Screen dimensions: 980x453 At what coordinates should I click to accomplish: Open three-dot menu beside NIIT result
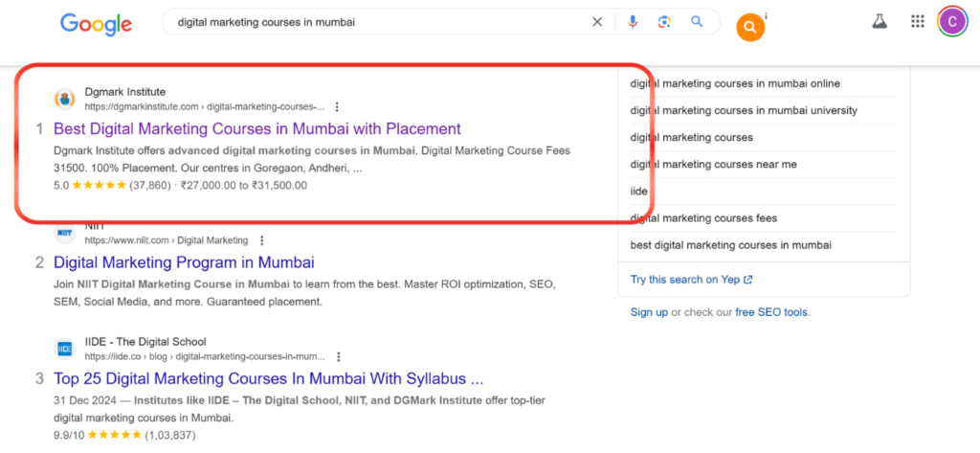click(x=262, y=240)
